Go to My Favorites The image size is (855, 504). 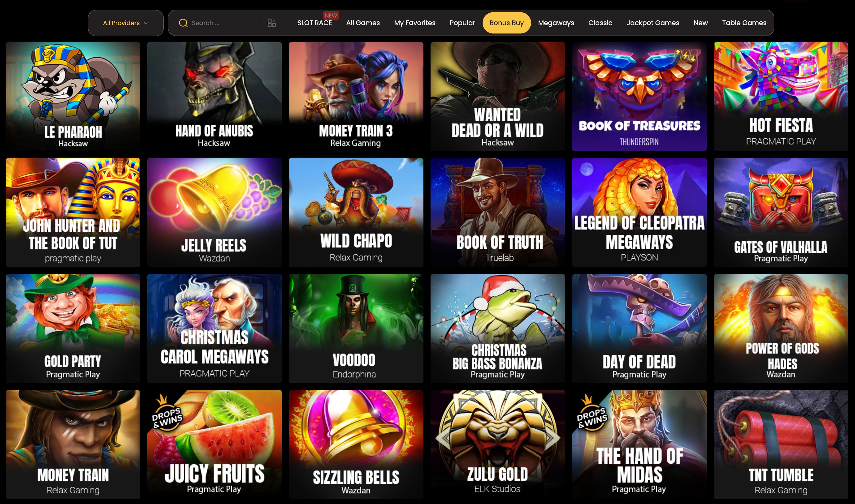414,23
